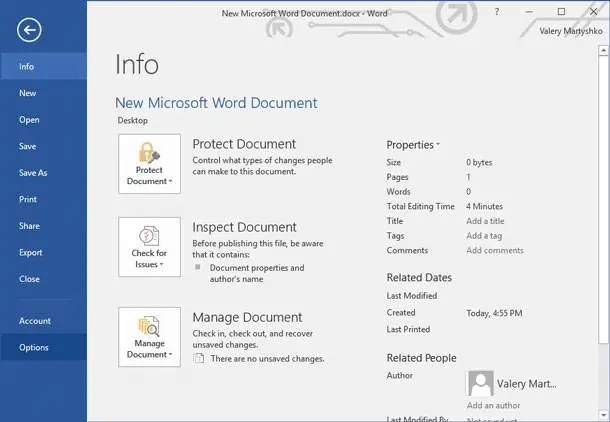Expand the Properties dropdown
Viewport: 610px width, 422px height.
[x=413, y=145]
